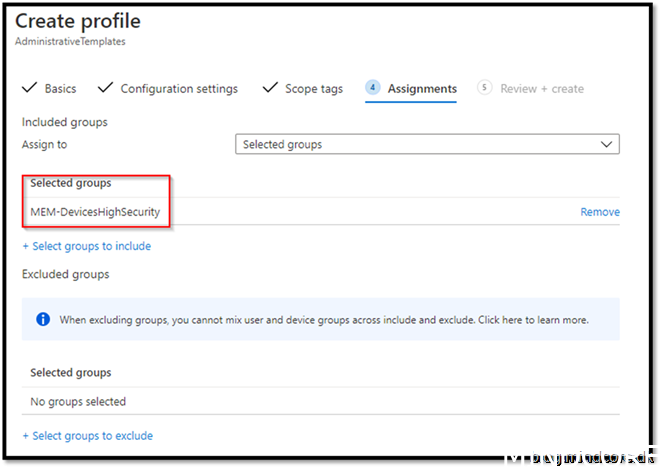Switch to the Configuration settings tab
The width and height of the screenshot is (661, 468).
(179, 89)
